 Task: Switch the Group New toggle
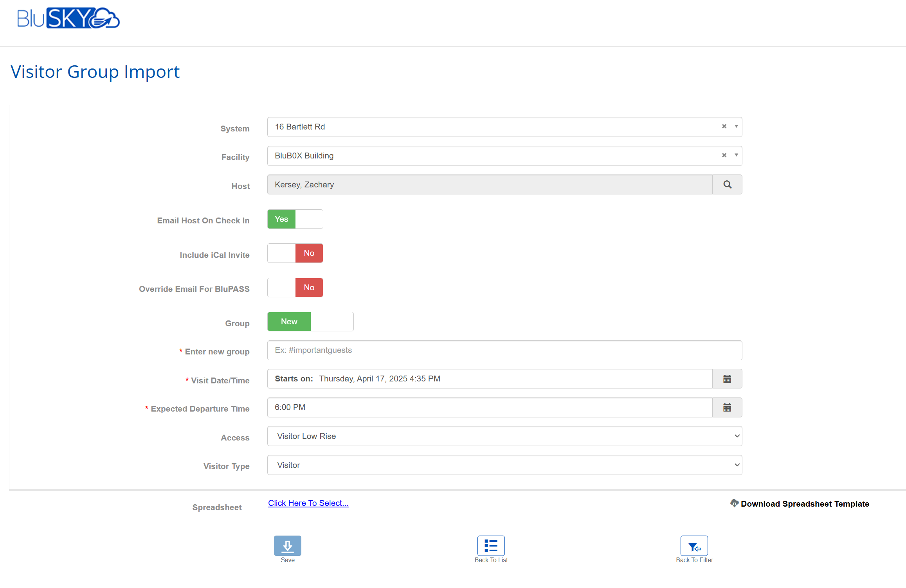pyautogui.click(x=310, y=322)
